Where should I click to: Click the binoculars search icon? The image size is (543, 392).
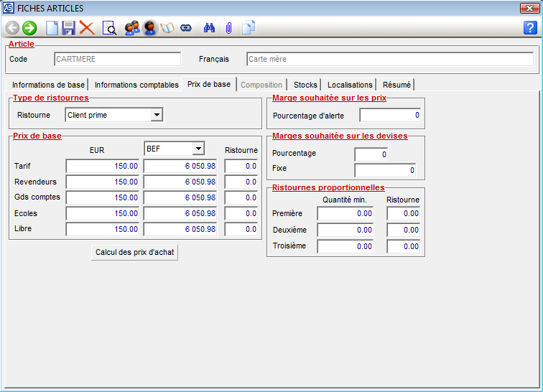pyautogui.click(x=210, y=28)
